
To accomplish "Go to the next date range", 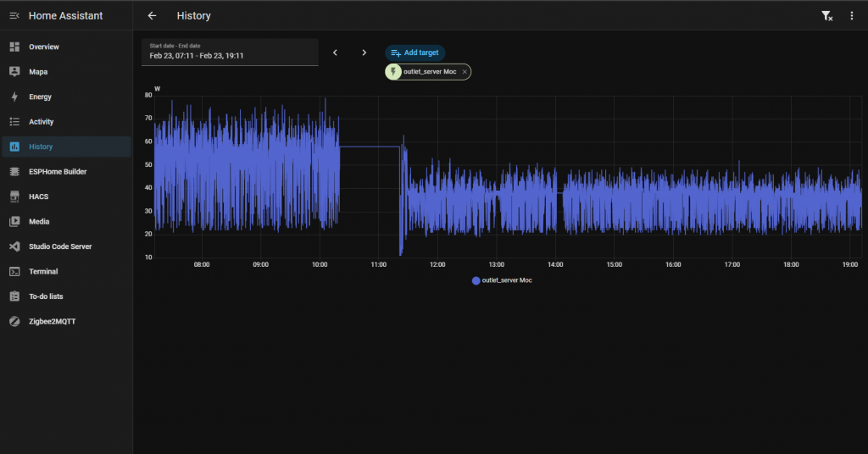I will pyautogui.click(x=364, y=53).
